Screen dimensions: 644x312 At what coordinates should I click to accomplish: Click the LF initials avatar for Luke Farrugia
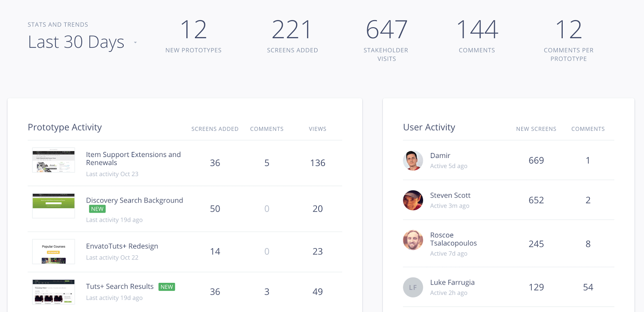413,287
